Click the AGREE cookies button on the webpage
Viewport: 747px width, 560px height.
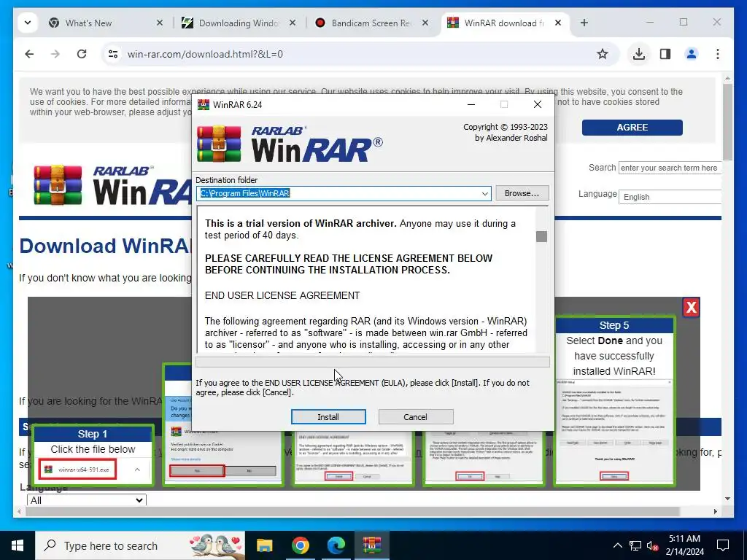tap(632, 128)
